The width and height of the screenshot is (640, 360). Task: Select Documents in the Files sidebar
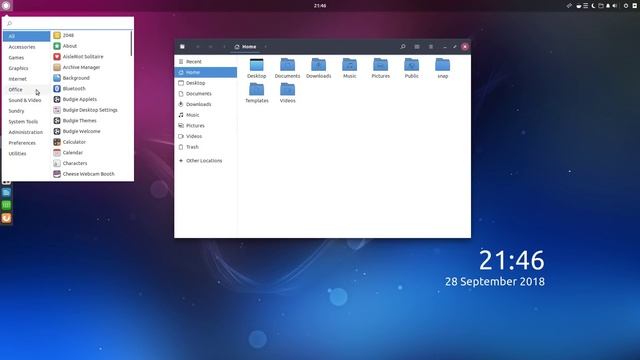tap(206, 93)
